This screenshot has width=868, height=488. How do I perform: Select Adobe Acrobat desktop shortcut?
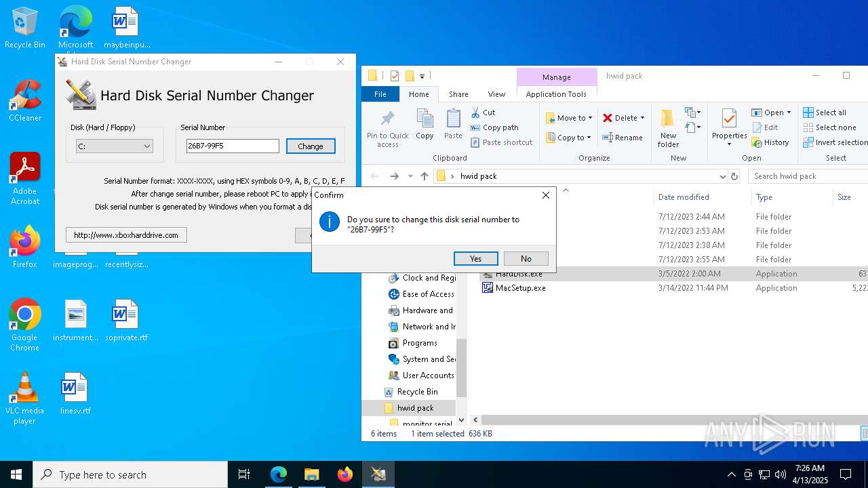[x=24, y=179]
